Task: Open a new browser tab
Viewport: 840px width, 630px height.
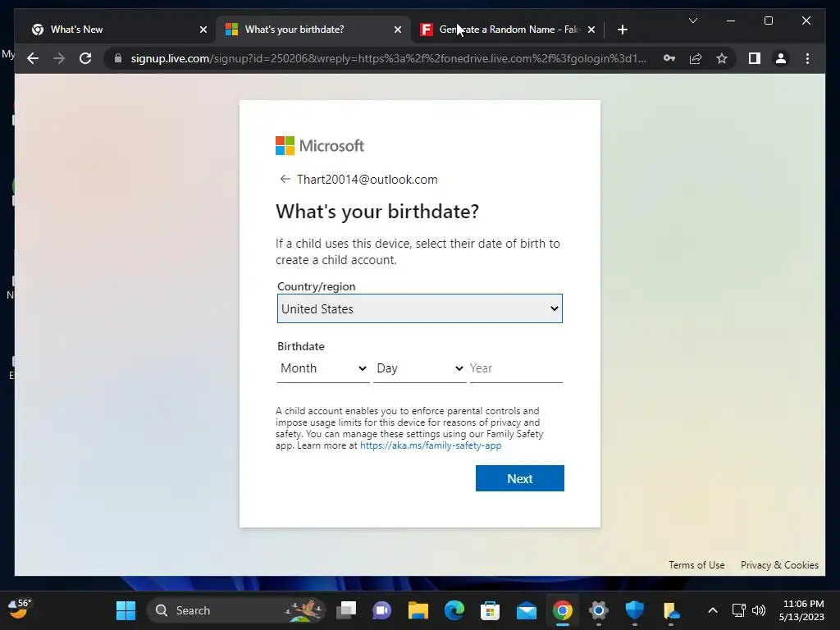Action: [x=622, y=30]
